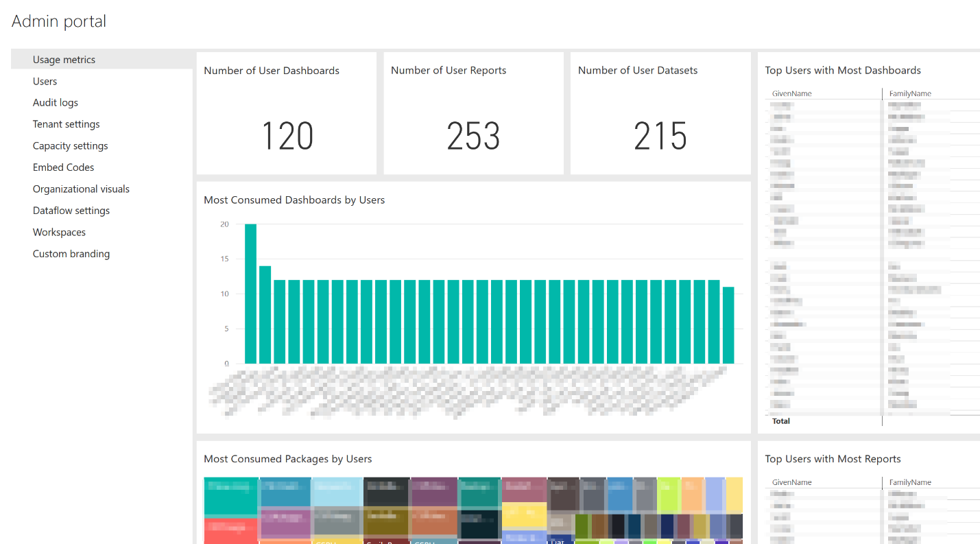Open the Workspaces section
The width and height of the screenshot is (980, 544).
59,232
